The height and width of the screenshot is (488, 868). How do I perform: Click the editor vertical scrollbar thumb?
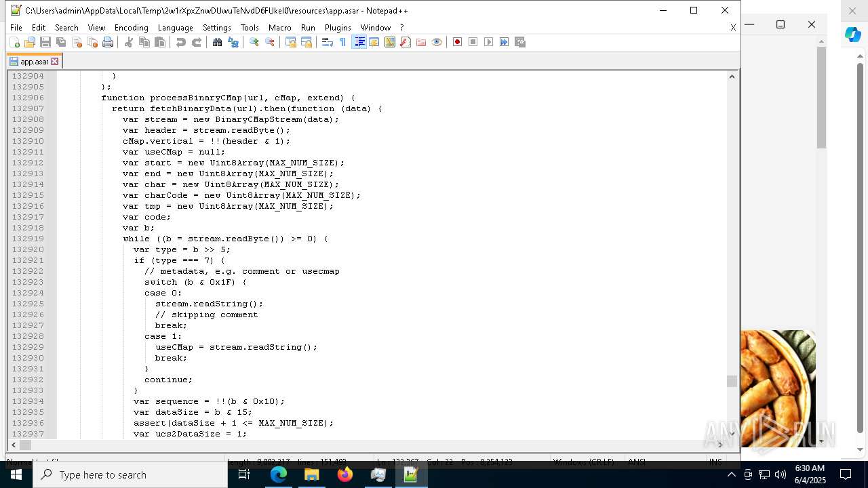coord(732,382)
